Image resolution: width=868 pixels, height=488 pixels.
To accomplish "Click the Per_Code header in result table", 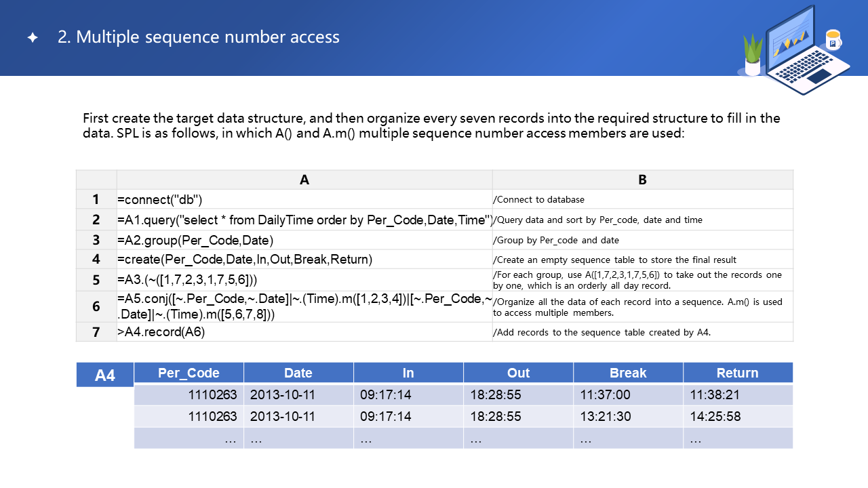I will (189, 373).
